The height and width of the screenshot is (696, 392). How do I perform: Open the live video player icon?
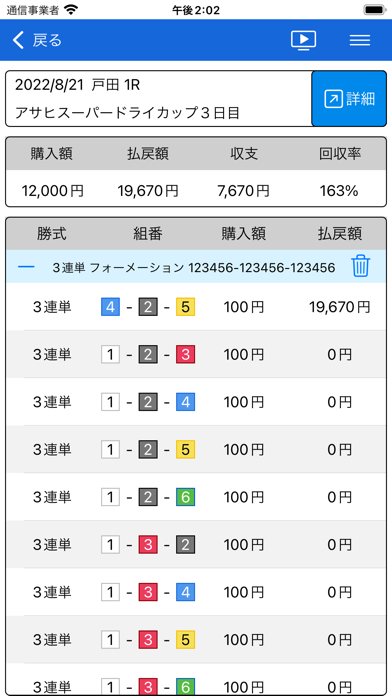pos(303,40)
